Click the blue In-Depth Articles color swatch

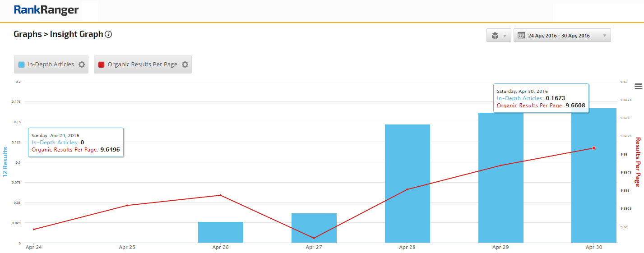point(21,64)
